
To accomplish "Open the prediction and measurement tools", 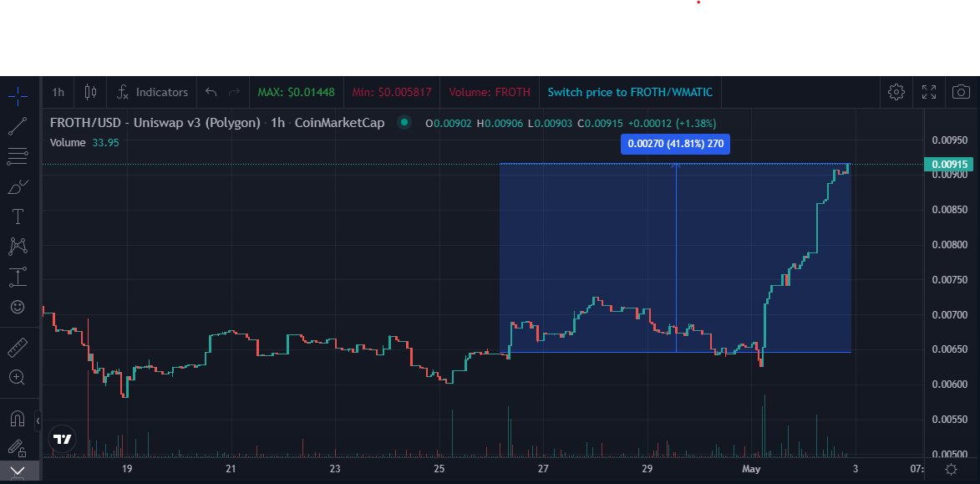I will pos(18,277).
